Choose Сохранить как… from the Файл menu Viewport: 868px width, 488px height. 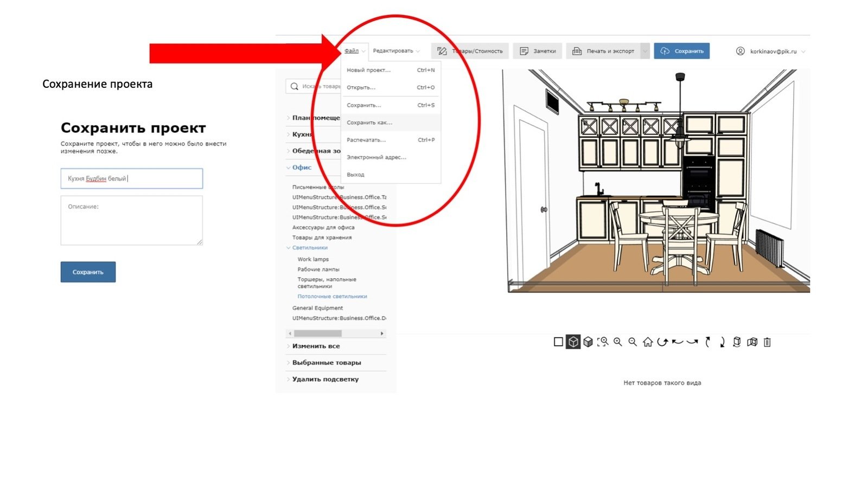click(x=369, y=123)
